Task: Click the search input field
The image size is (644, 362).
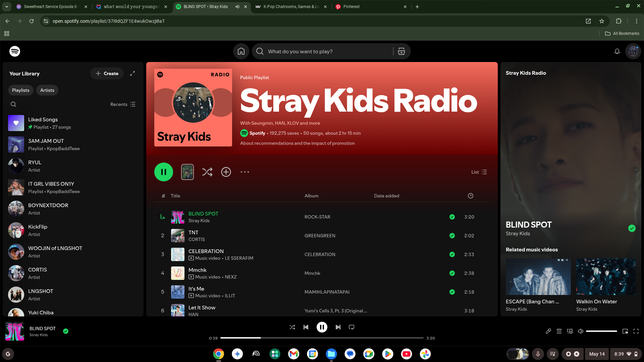Action: (329, 51)
